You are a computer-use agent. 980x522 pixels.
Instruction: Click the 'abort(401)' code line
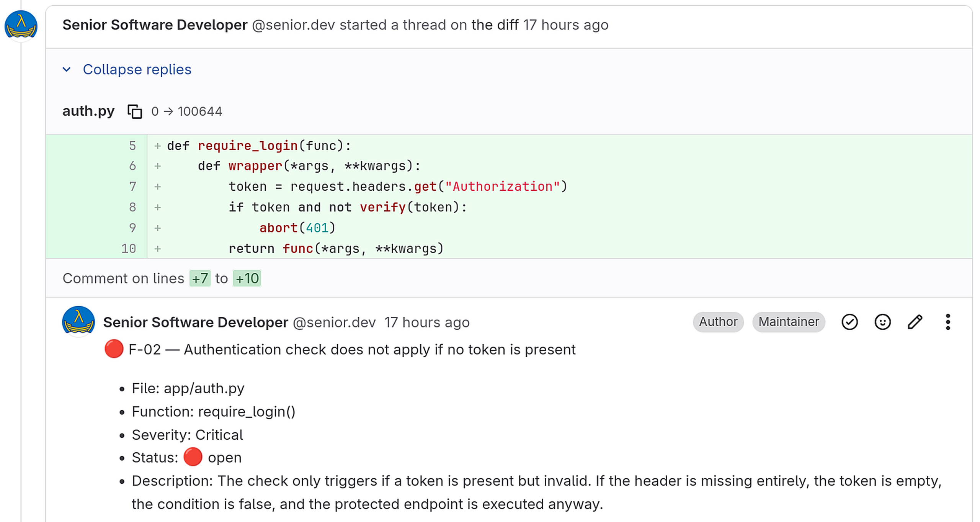click(297, 228)
